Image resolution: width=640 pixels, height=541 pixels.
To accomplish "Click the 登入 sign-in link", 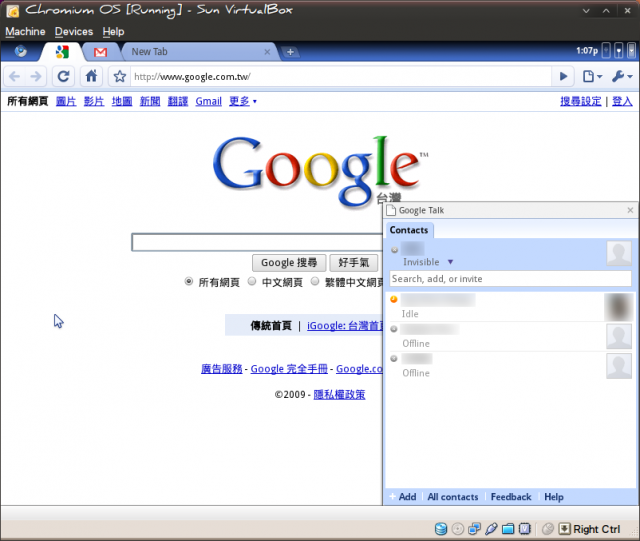I will [x=622, y=101].
